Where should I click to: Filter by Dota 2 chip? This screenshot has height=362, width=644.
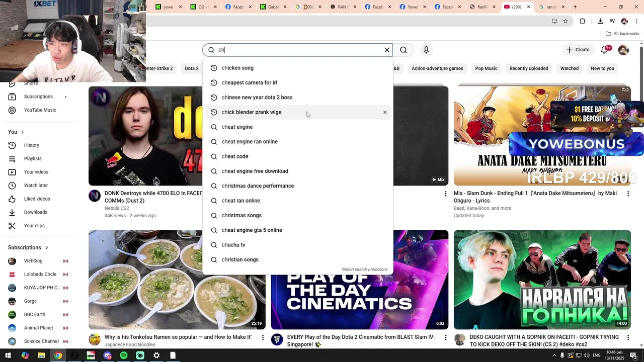point(192,68)
